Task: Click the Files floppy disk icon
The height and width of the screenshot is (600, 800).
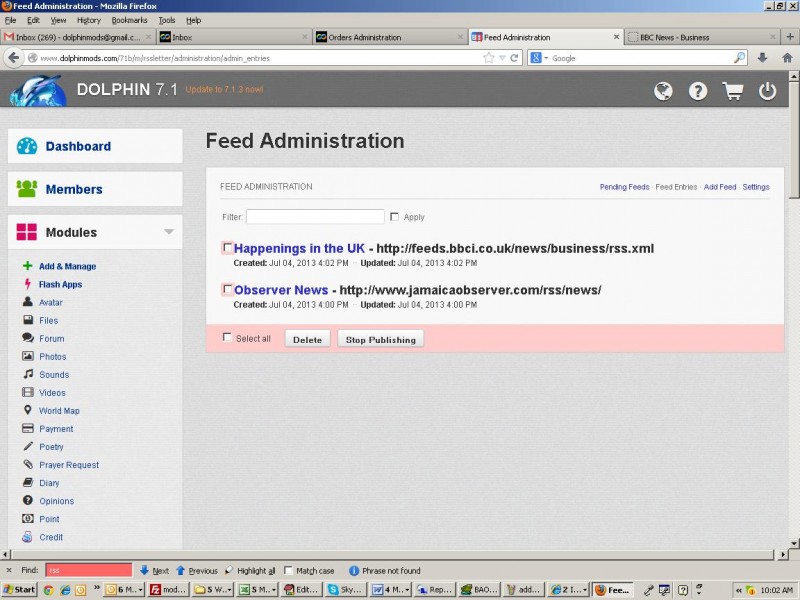Action: pyautogui.click(x=28, y=320)
